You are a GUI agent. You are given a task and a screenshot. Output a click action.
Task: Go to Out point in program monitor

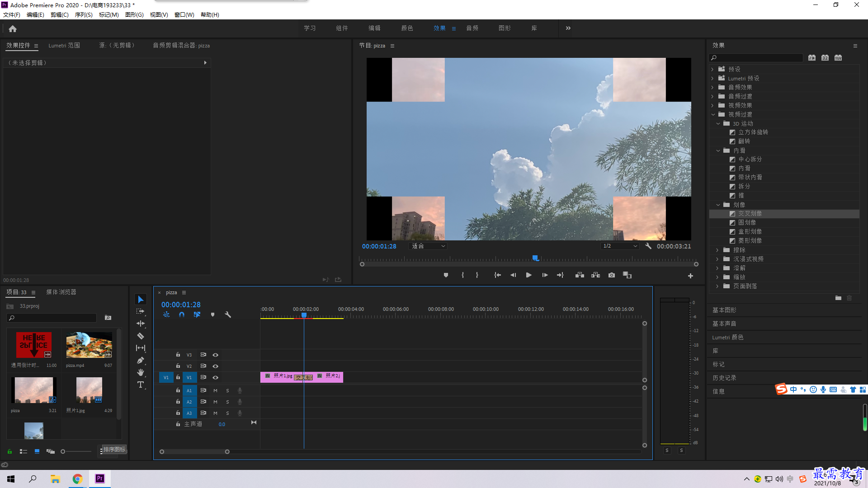560,275
